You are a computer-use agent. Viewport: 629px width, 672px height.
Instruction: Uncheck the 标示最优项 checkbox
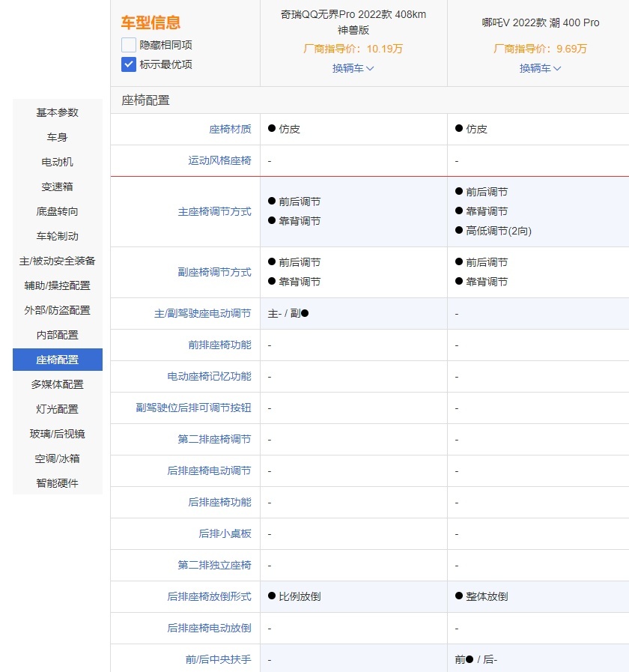(x=129, y=64)
